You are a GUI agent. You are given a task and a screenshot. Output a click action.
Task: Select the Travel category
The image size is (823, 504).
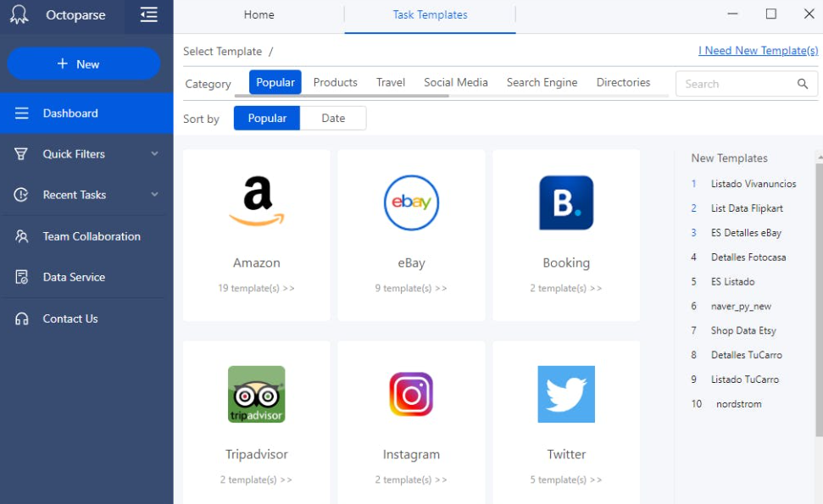(x=391, y=82)
